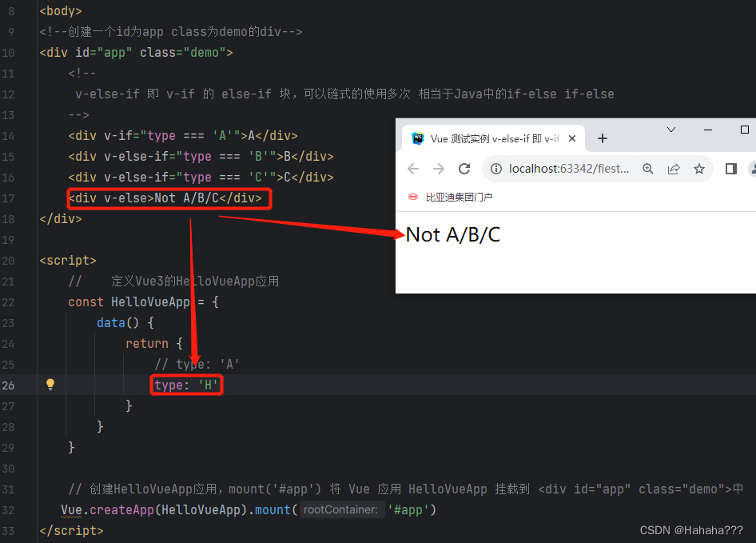This screenshot has height=543, width=756.
Task: Click the share page icon
Action: pos(674,169)
